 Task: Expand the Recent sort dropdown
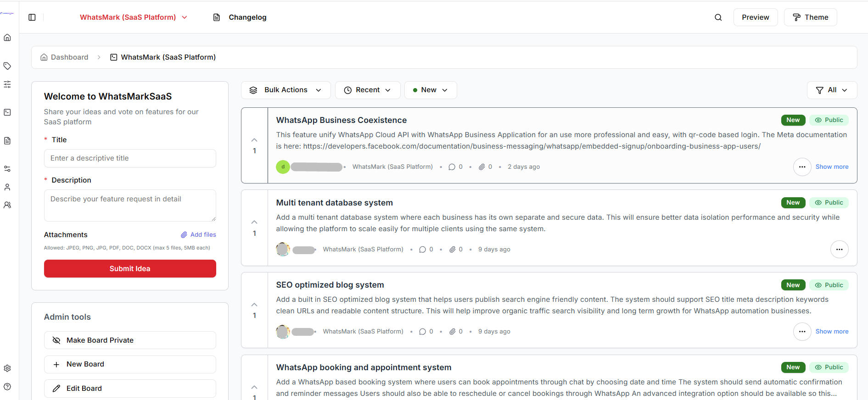point(368,90)
